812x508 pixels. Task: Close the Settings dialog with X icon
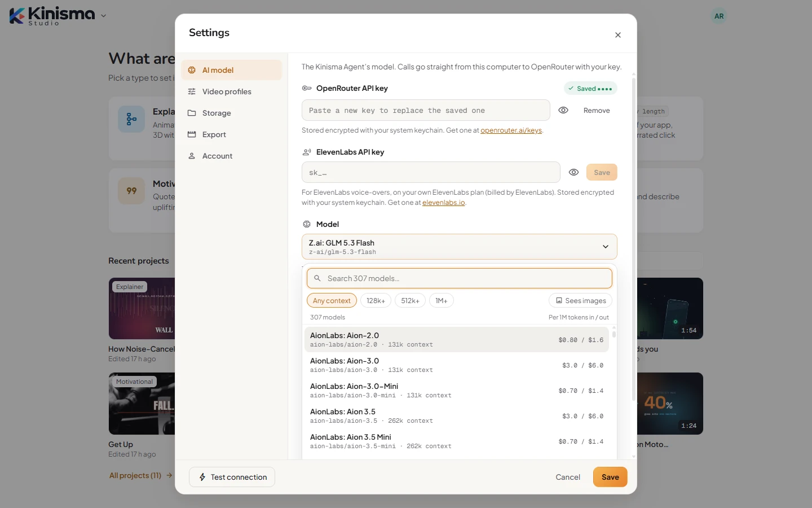coord(618,35)
